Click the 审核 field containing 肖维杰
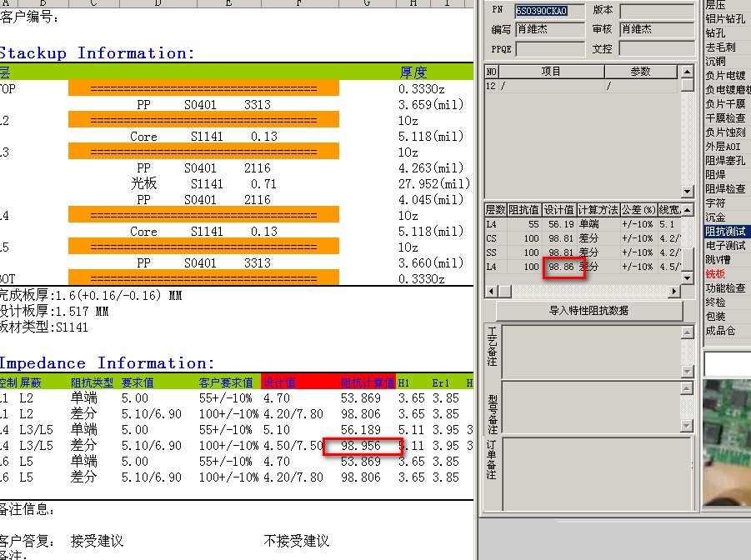Image resolution: width=751 pixels, height=560 pixels. pos(657,29)
